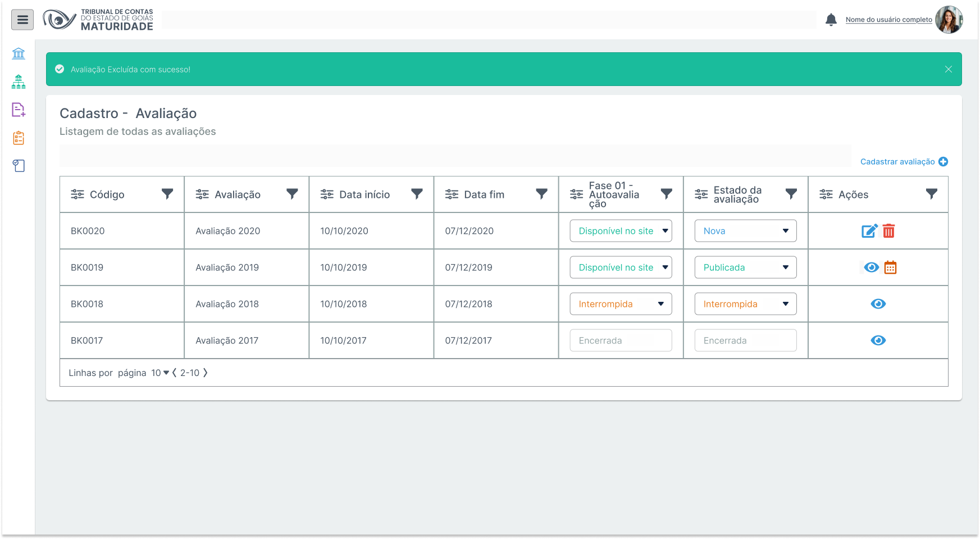Filter the Código column
The height and width of the screenshot is (539, 980).
point(167,194)
